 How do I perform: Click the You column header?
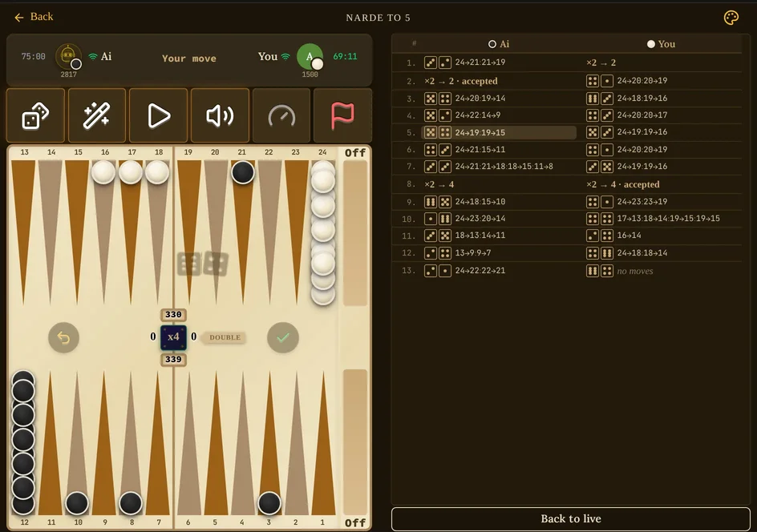661,44
